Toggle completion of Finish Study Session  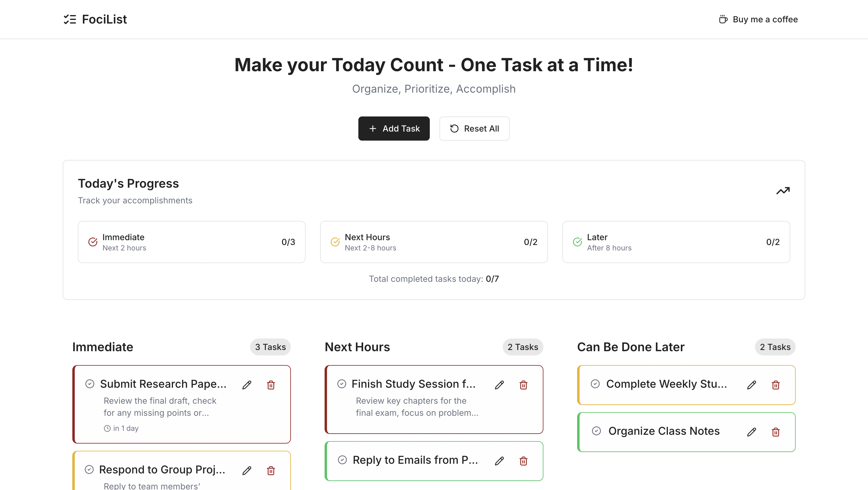[342, 384]
